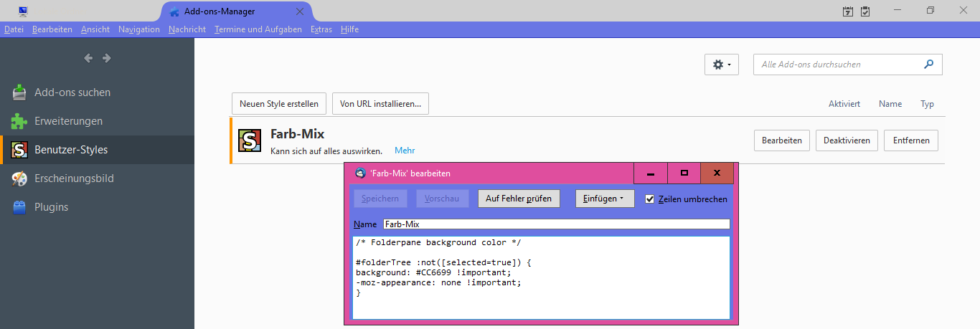Close the Add-ons-Manager tab
Viewport: 980px width, 329px height.
pos(300,11)
